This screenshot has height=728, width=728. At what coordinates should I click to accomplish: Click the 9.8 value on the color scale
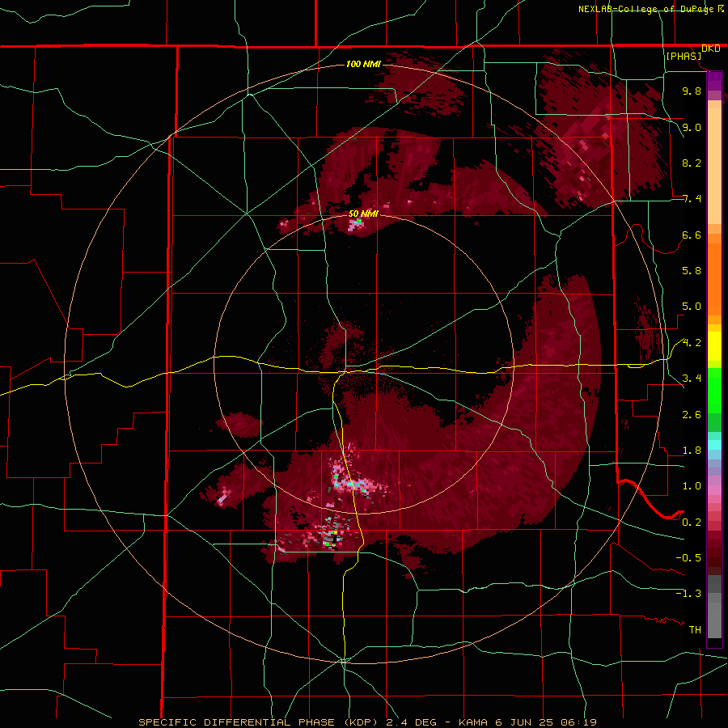(692, 91)
